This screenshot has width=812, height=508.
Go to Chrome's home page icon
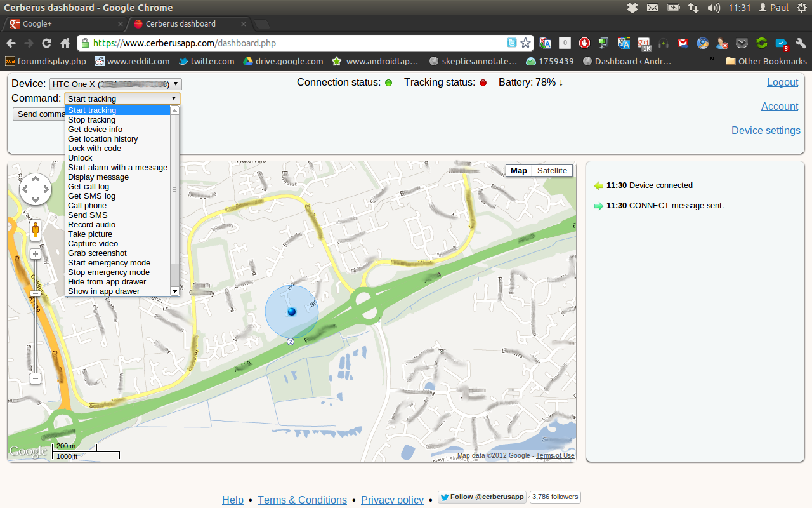click(65, 43)
